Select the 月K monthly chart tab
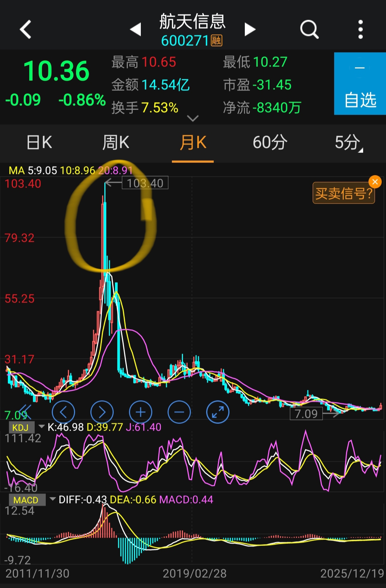386x588 pixels. click(193, 142)
